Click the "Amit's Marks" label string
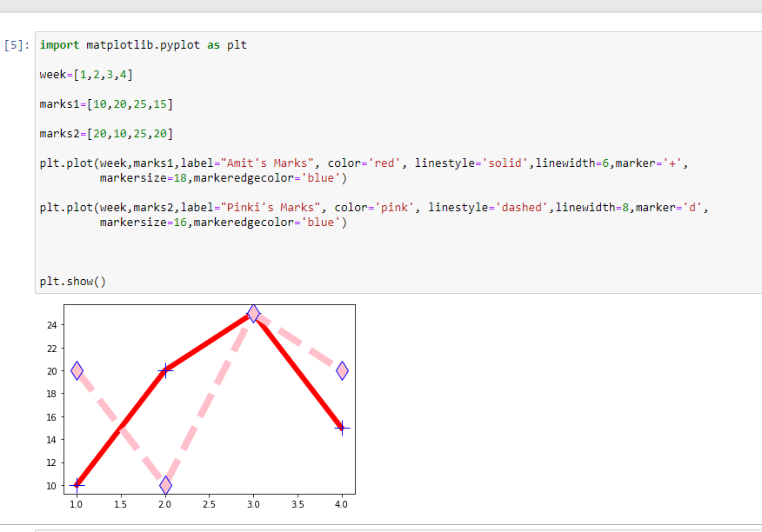 tap(267, 163)
